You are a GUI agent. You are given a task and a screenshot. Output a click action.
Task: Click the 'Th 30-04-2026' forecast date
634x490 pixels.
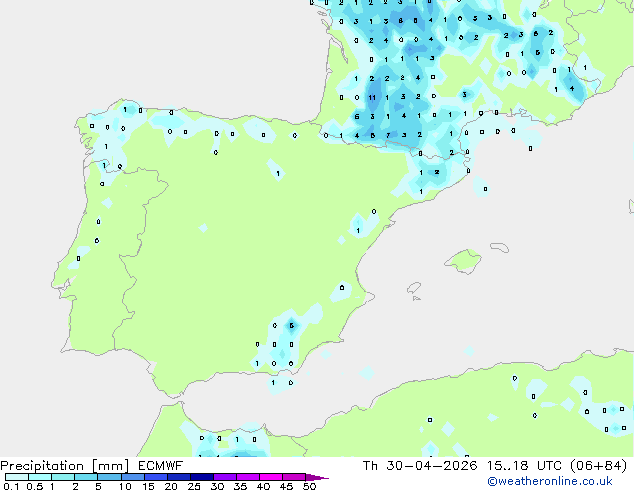pos(420,466)
